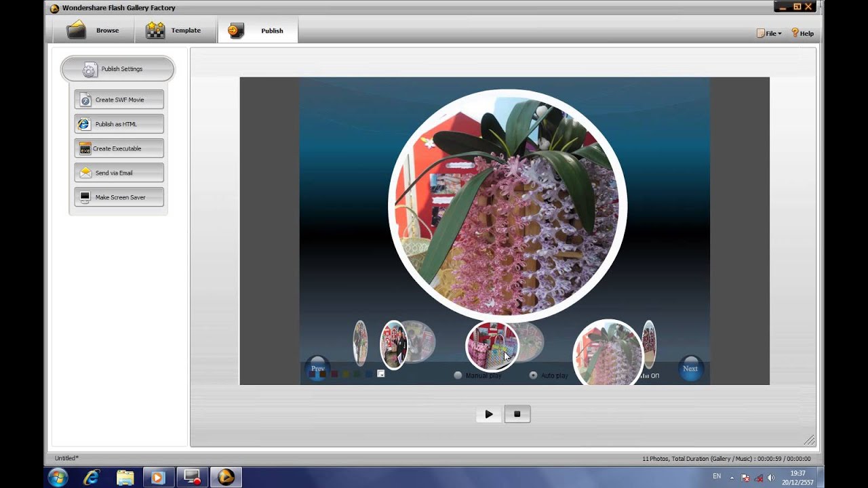
Task: Switch to the Template tab
Action: (175, 30)
